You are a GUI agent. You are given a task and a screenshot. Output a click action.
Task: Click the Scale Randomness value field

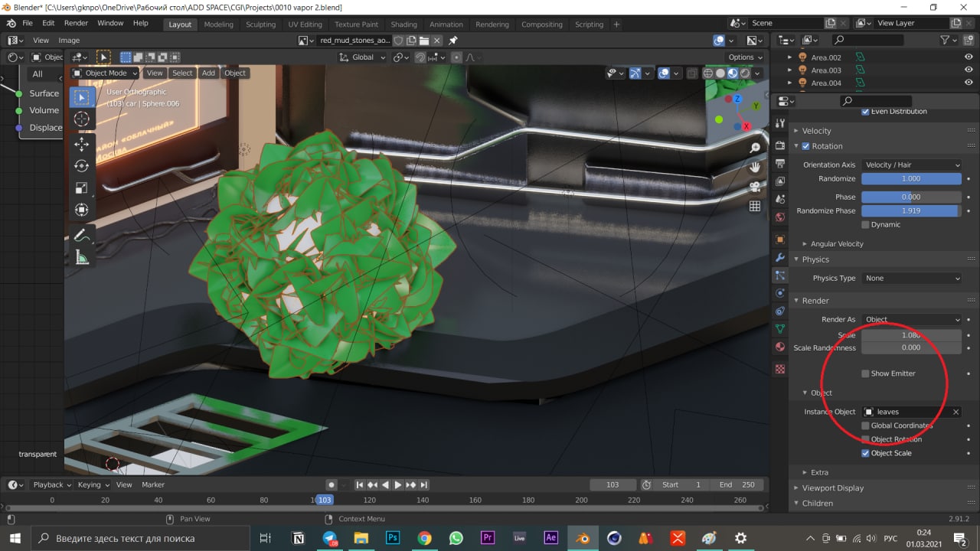point(911,347)
